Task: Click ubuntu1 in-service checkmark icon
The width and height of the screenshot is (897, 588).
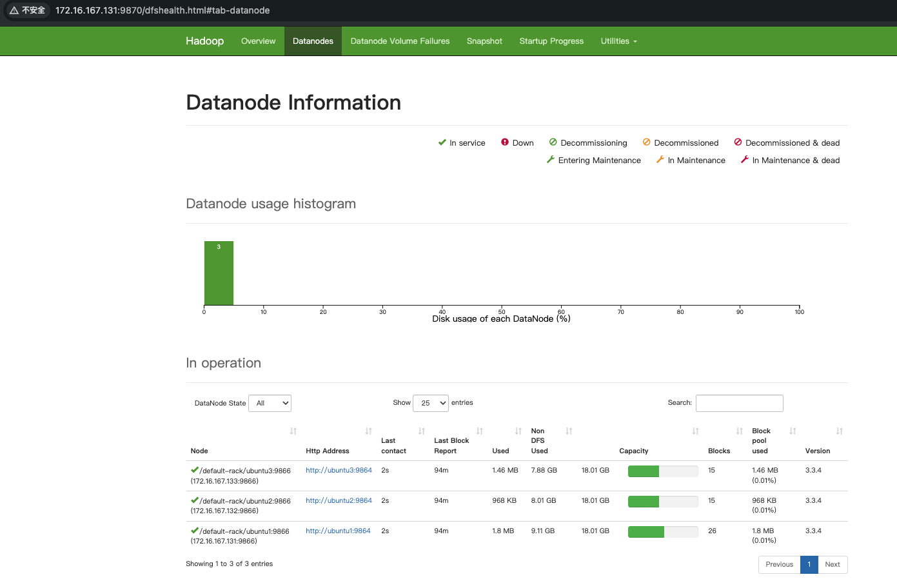Action: click(x=195, y=531)
